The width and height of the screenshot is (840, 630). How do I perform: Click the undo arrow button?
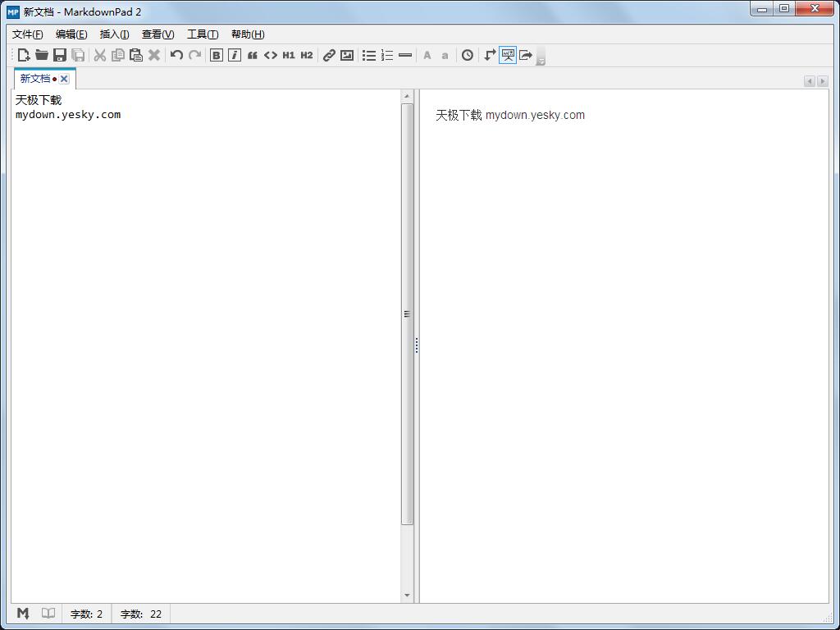(176, 55)
